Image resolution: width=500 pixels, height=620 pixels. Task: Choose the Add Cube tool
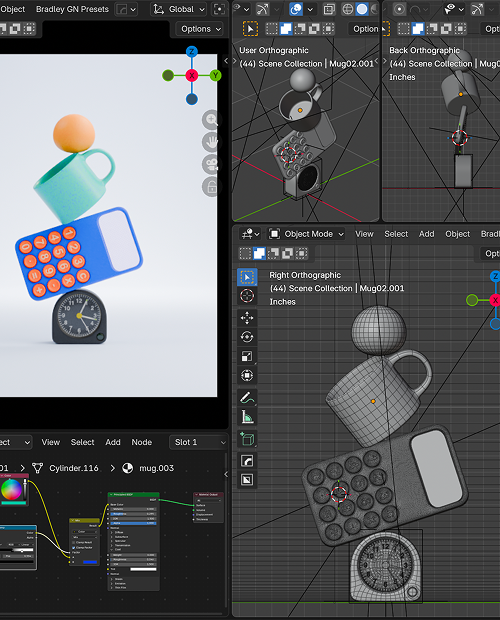pos(247,439)
